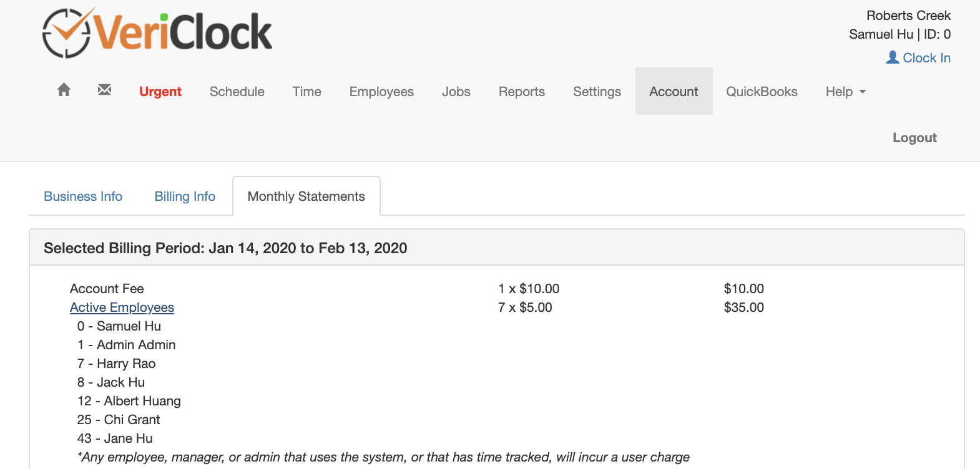980x469 pixels.
Task: Click the Clock In person icon
Action: pos(893,57)
